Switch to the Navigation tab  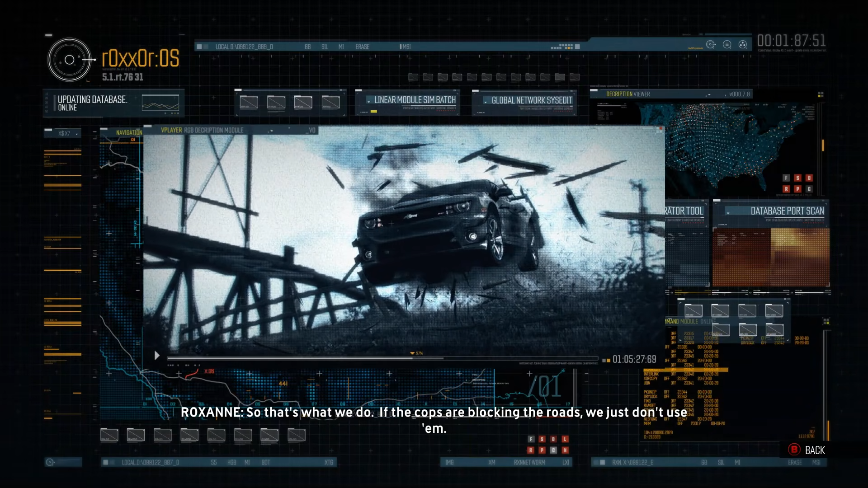point(129,132)
